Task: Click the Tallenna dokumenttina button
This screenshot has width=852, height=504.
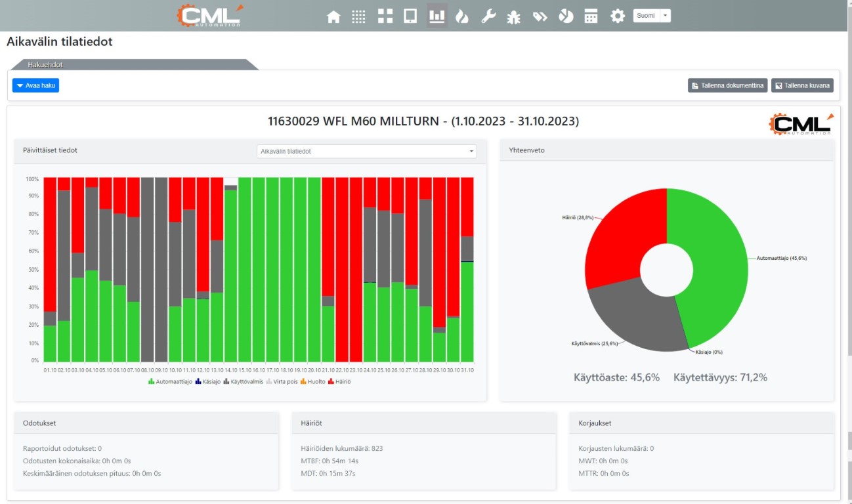Action: [x=727, y=85]
